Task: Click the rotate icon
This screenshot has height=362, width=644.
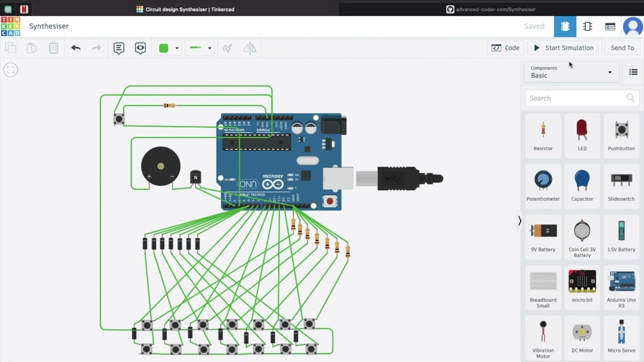Action: pos(227,48)
